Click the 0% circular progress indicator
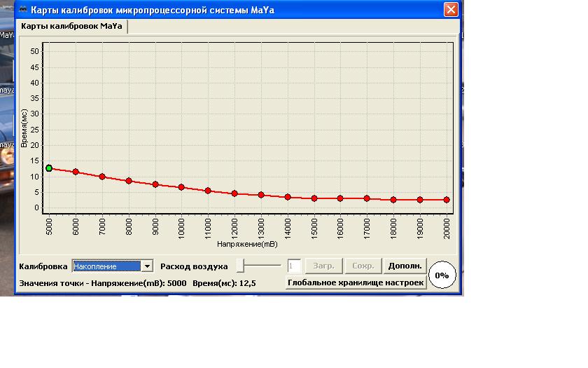 click(x=442, y=275)
